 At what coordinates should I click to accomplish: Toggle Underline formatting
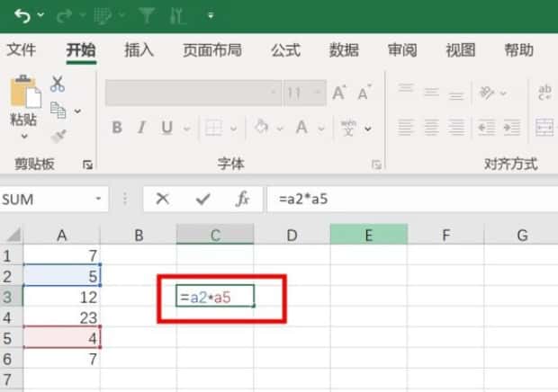point(166,128)
